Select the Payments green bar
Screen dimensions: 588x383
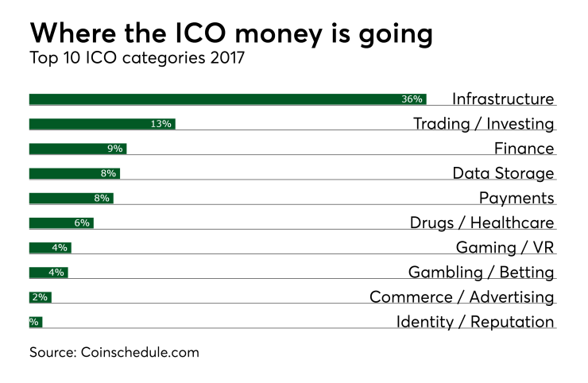tap(72, 198)
